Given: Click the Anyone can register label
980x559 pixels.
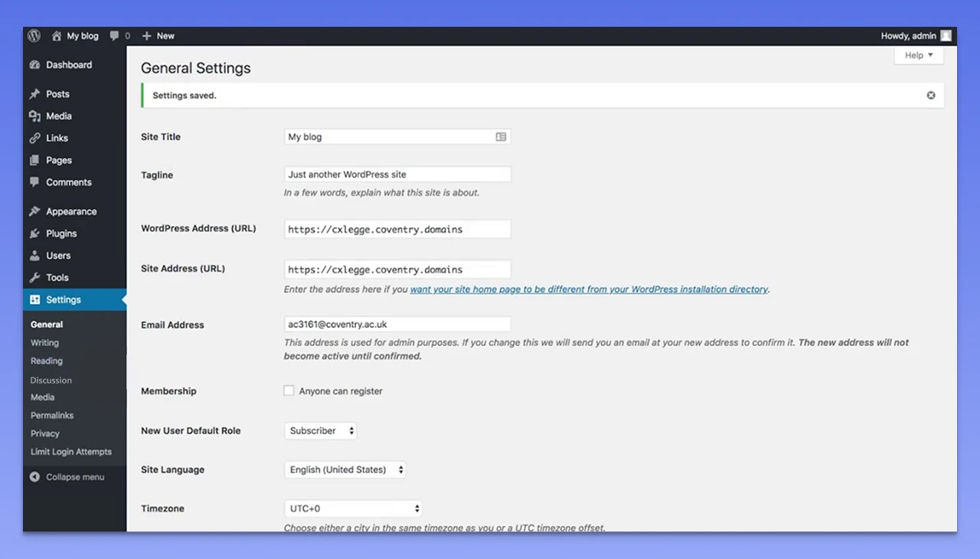Looking at the screenshot, I should pyautogui.click(x=341, y=391).
